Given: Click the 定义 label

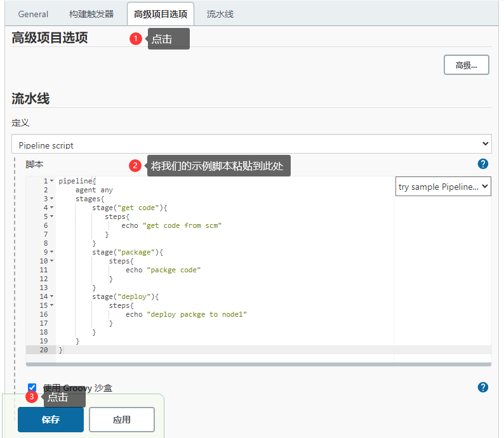Looking at the screenshot, I should click(x=20, y=123).
